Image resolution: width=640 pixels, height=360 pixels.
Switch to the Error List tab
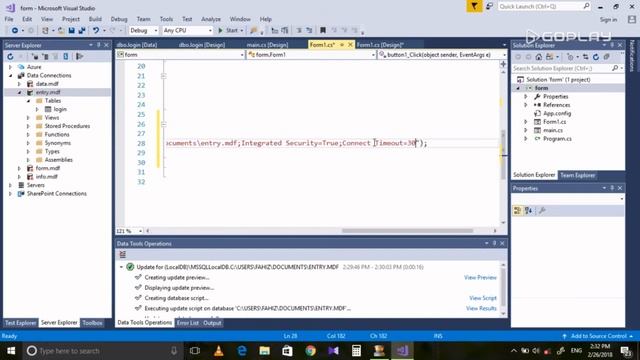point(187,323)
